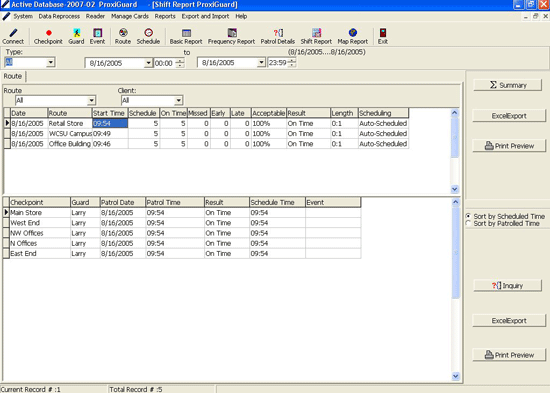Click the highlighted 09:54 Start Time cell
Screen dimensions: 550x393
coord(110,124)
